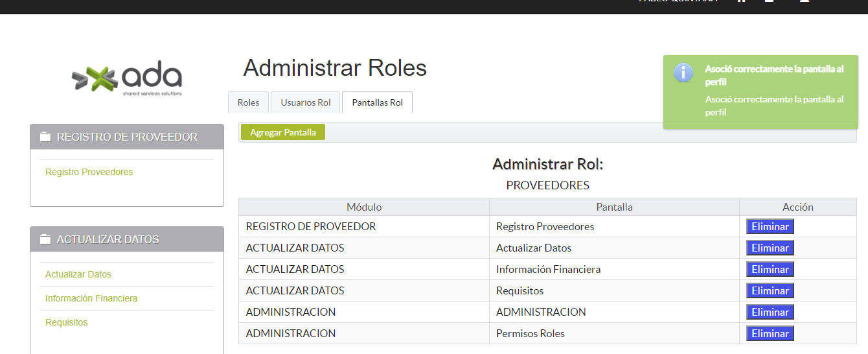The width and height of the screenshot is (868, 354).
Task: Eliminar the ADMINISTRACION screen row
Action: (x=770, y=313)
